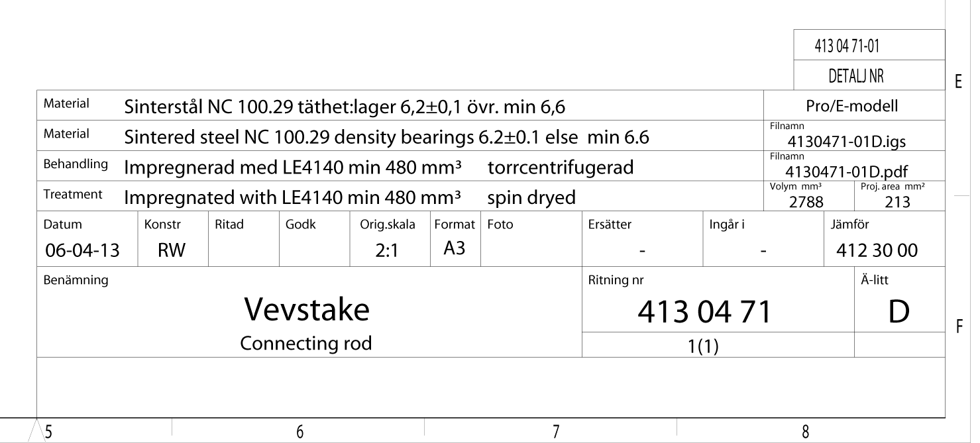The image size is (980, 443).
Task: Click the part number 413 04 71-01
Action: click(x=851, y=47)
